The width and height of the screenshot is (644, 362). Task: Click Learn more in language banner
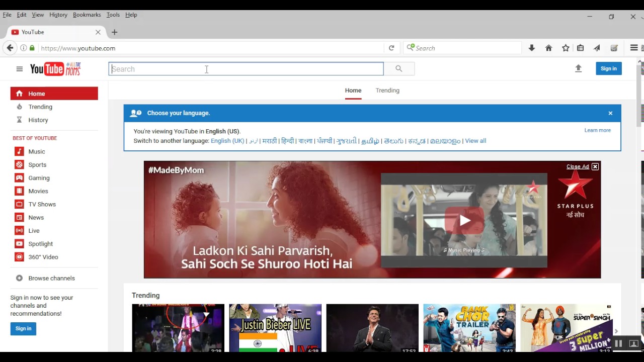598,130
